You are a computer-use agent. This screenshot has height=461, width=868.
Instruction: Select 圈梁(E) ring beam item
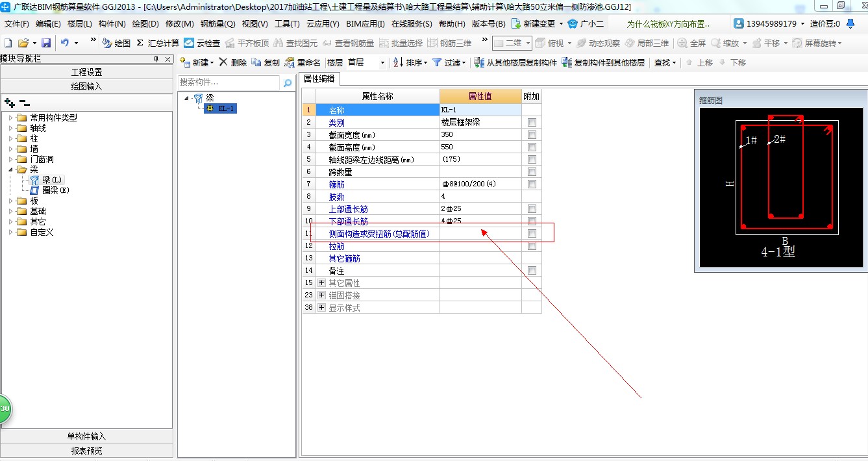50,190
